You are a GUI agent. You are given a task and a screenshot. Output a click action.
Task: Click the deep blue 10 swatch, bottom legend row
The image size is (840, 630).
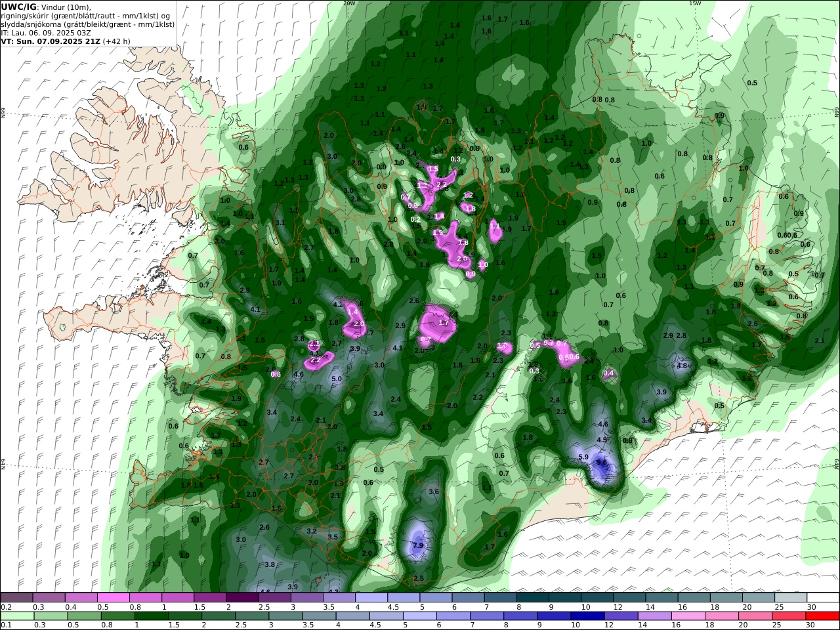tap(587, 616)
